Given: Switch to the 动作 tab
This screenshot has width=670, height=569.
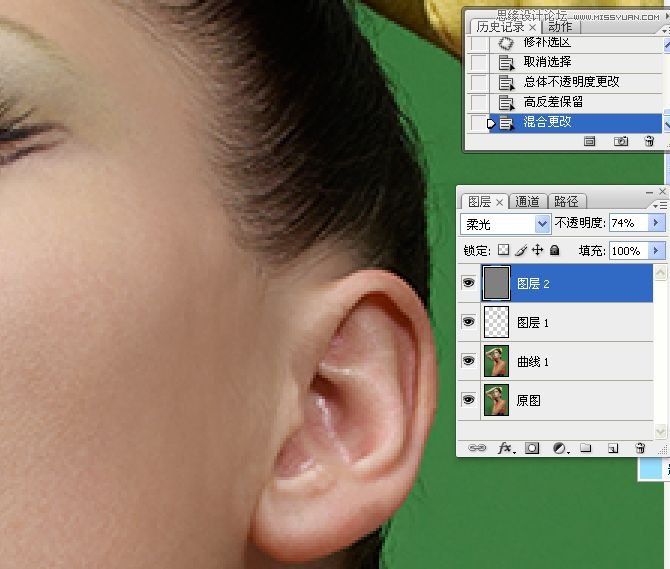Looking at the screenshot, I should click(560, 27).
